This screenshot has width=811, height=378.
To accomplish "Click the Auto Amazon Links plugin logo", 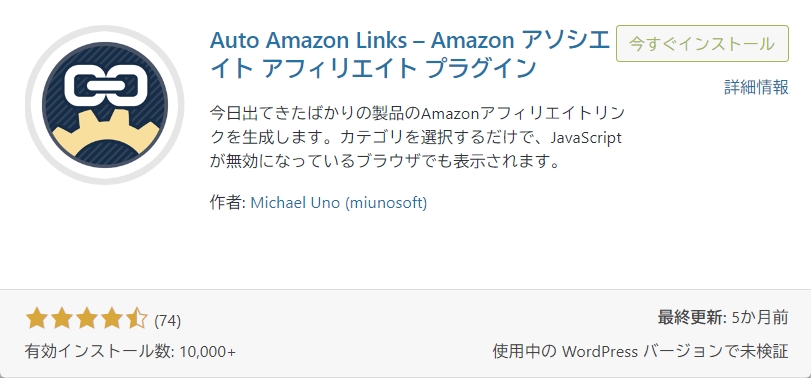I will click(105, 105).
